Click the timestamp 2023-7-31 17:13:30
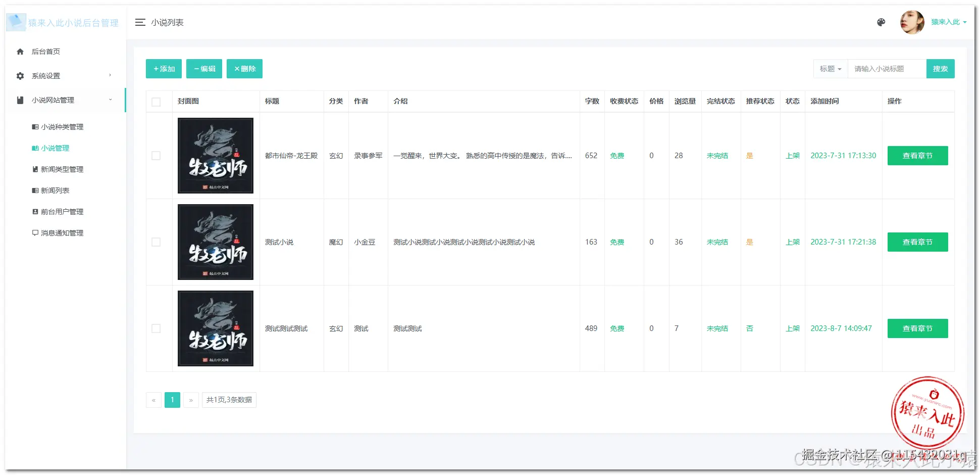Screen dimensions: 980x475 tap(843, 156)
